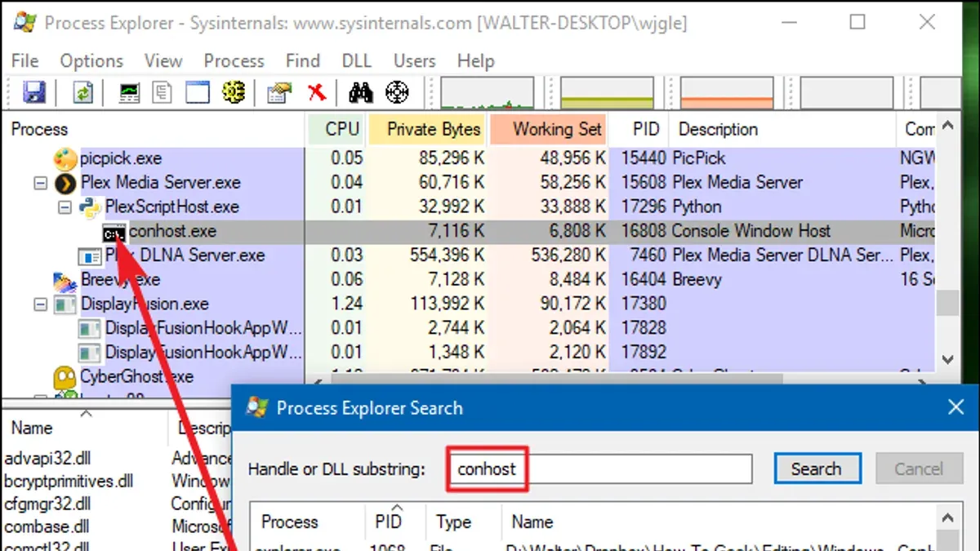Click the Cancel button in search dialog
Viewport: 980px width, 551px height.
pos(919,469)
